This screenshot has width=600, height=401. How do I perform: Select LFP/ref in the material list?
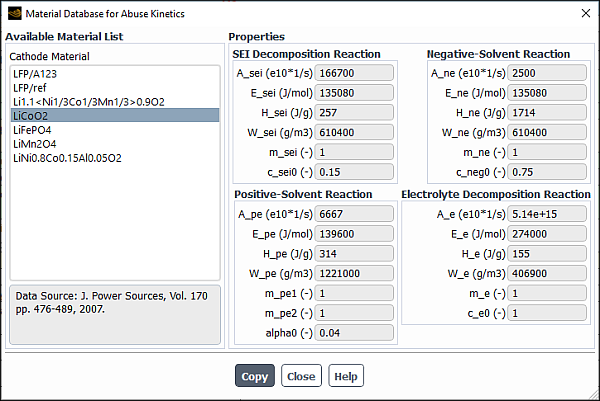[115, 88]
